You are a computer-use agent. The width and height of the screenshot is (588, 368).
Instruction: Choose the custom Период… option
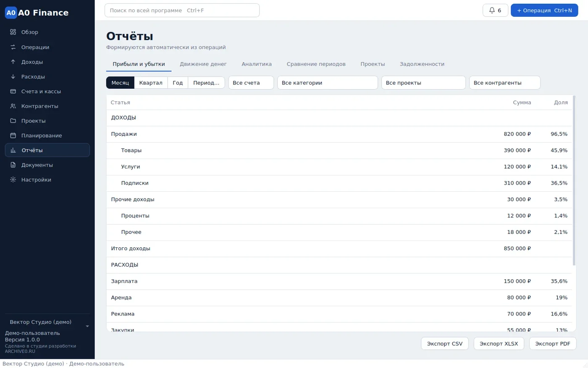pos(206,83)
